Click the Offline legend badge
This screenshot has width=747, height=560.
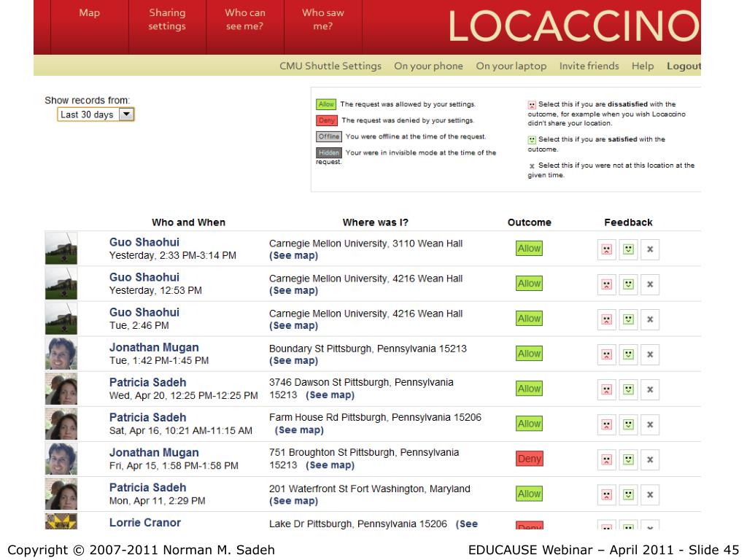tap(329, 136)
